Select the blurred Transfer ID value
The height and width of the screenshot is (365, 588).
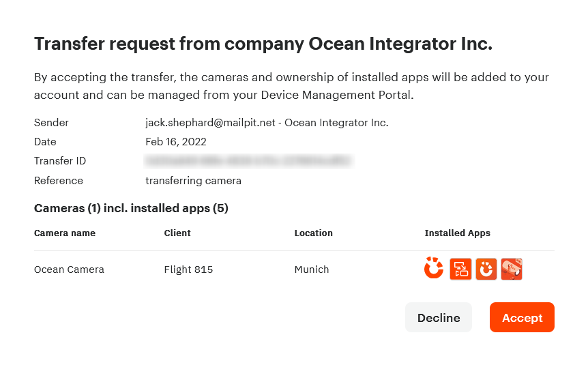click(x=248, y=161)
